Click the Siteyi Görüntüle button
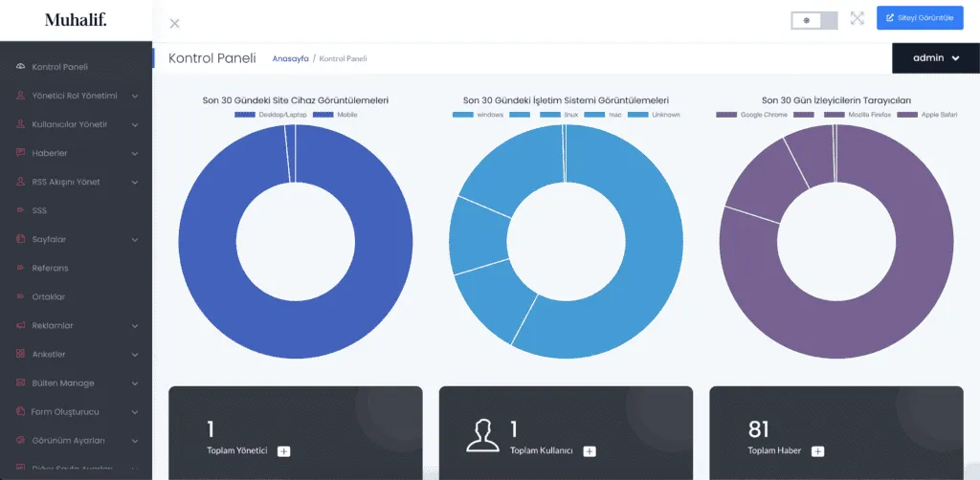 [919, 18]
